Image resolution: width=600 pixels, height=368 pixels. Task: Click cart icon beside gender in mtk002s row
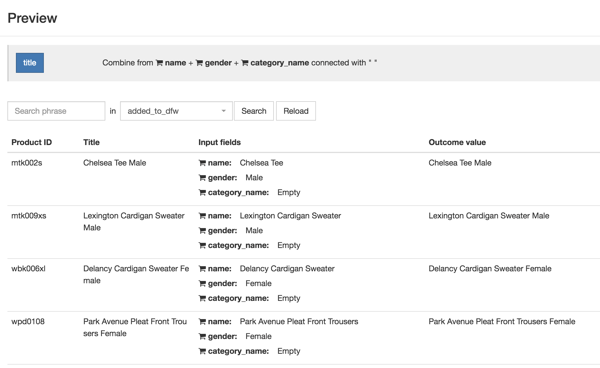pos(202,177)
